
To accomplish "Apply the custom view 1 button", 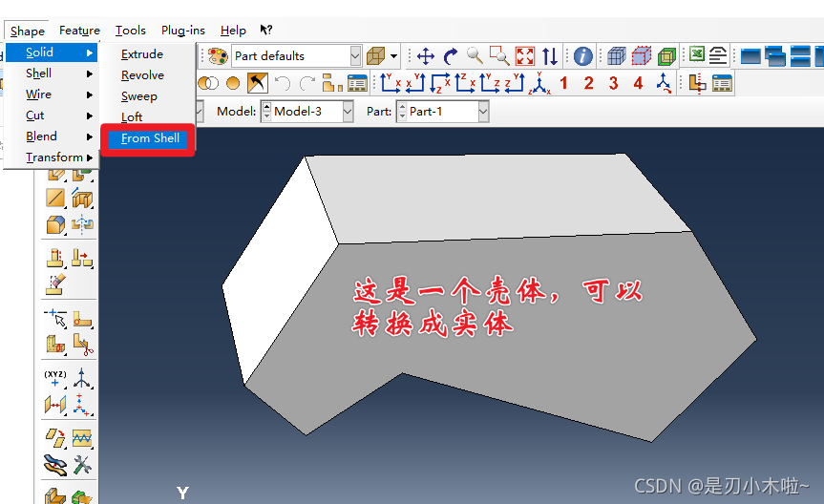I will 563,84.
